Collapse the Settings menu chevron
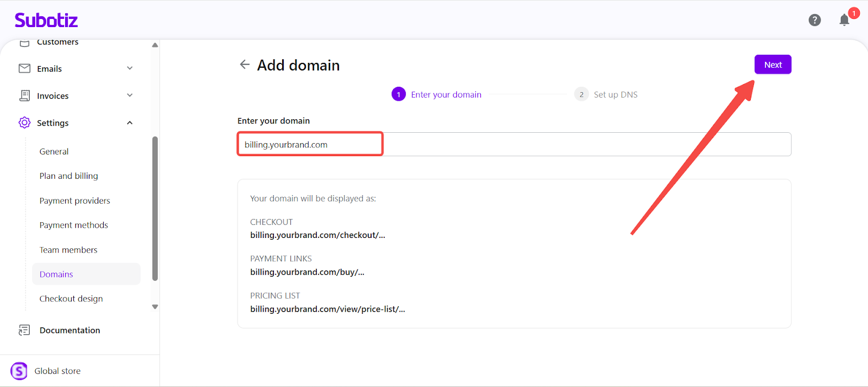This screenshot has width=868, height=387. [130, 123]
